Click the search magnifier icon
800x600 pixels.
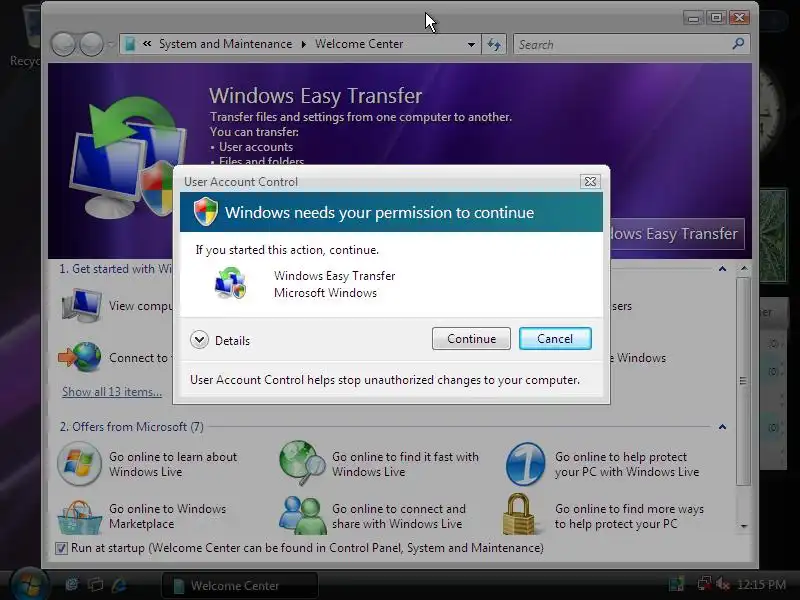[x=738, y=44]
